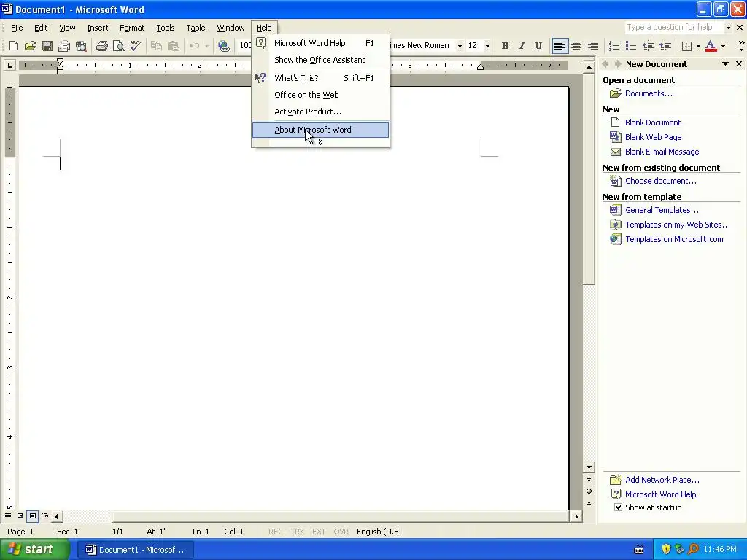Click Templates on Microsoft.com link

674,239
